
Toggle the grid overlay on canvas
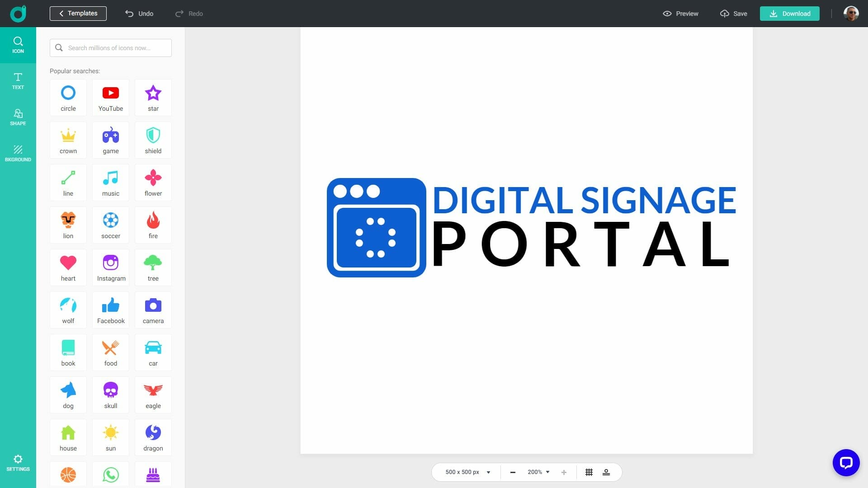[589, 472]
